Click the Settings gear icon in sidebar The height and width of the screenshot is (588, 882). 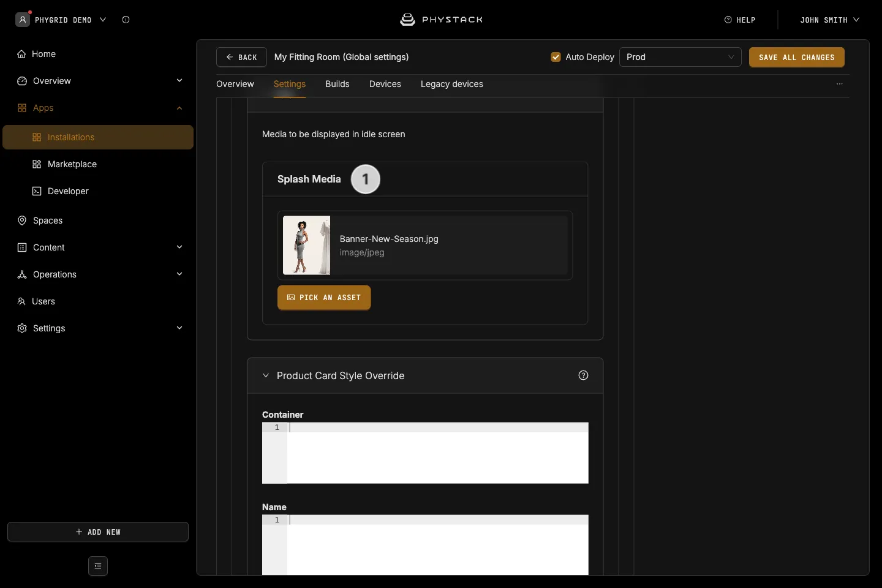[x=22, y=328]
